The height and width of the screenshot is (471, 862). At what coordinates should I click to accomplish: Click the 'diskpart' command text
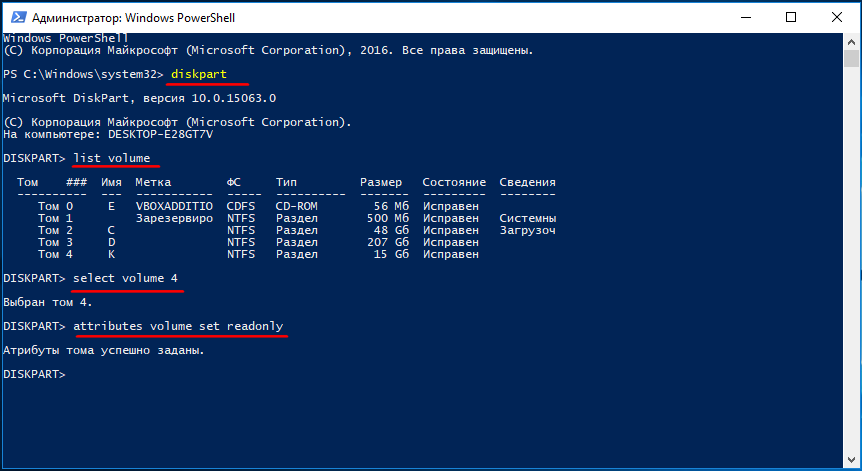(x=198, y=74)
